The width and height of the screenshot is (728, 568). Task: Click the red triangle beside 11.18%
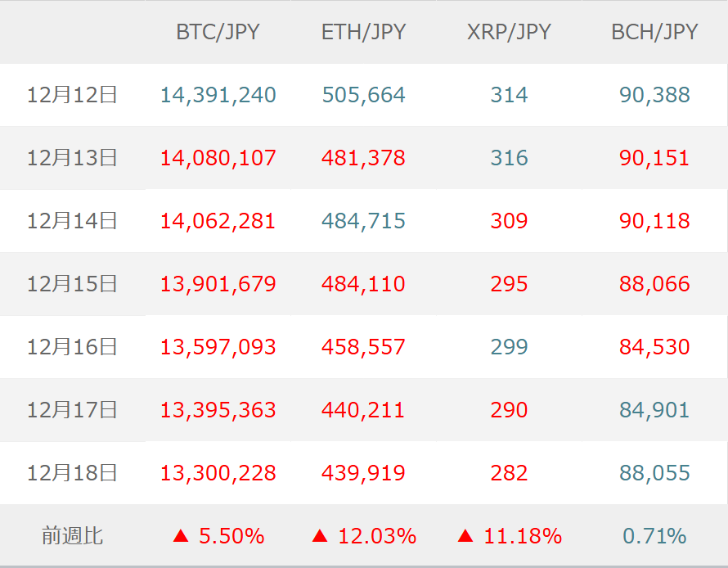tap(465, 537)
